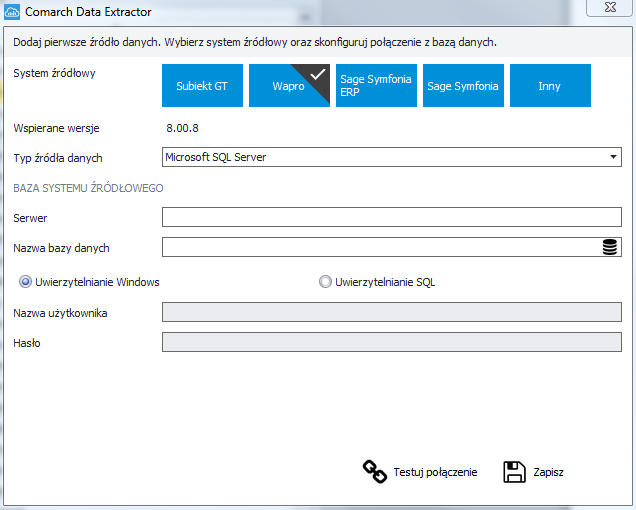The image size is (636, 510).
Task: Click BAZA SYSTEMU ŹRÓDŁOWEGO section header
Action: (88, 188)
